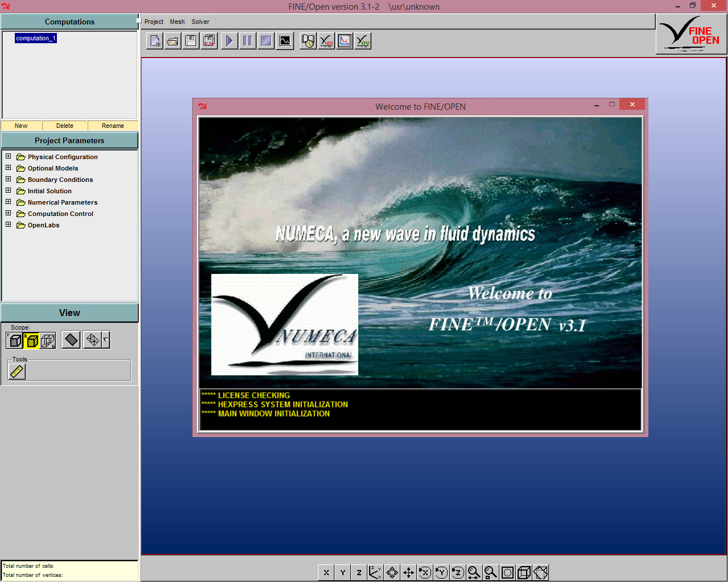Click the Save and RUN files icon

coord(209,41)
